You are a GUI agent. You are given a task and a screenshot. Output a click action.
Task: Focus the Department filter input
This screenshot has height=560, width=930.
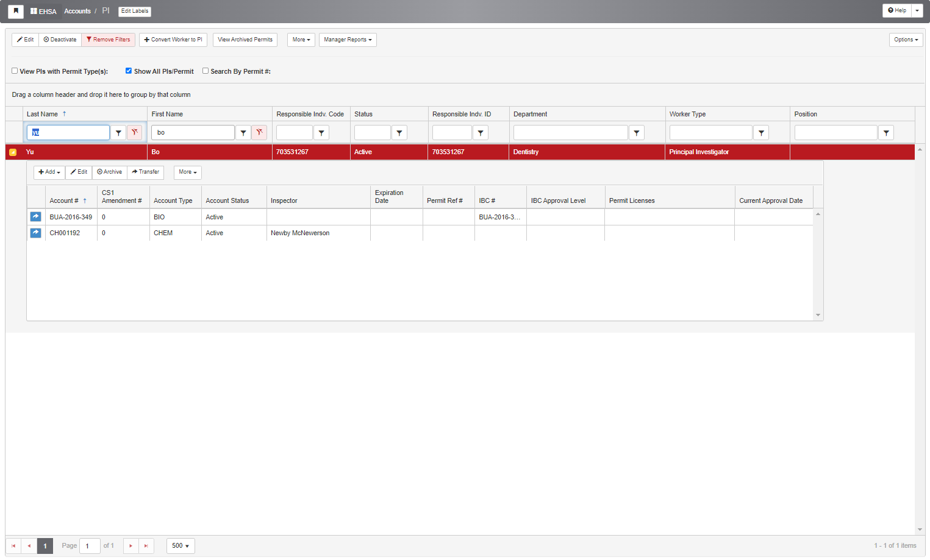[x=571, y=132]
